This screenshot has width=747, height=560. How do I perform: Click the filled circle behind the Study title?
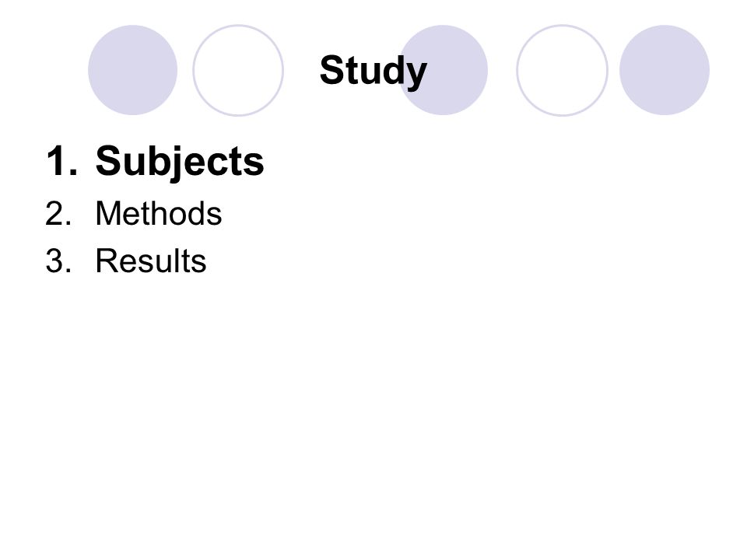click(x=443, y=70)
